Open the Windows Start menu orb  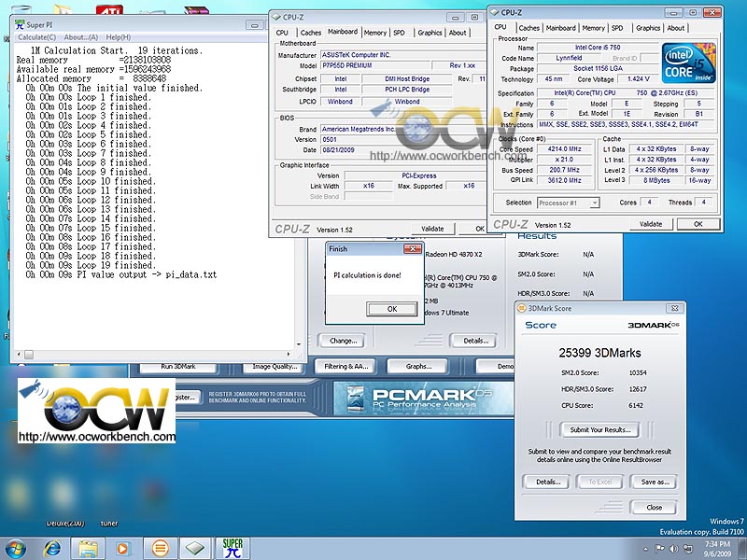(16, 549)
